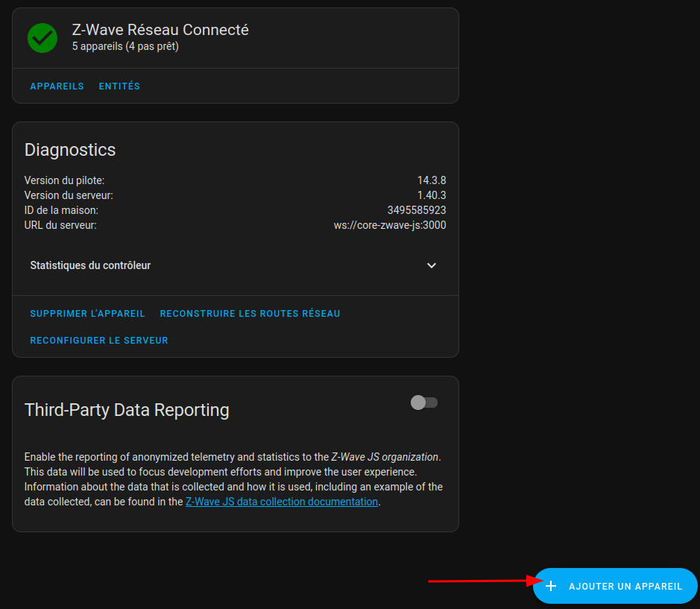Click the green checkmark status icon
Viewport: 700px width, 609px height.
42,38
